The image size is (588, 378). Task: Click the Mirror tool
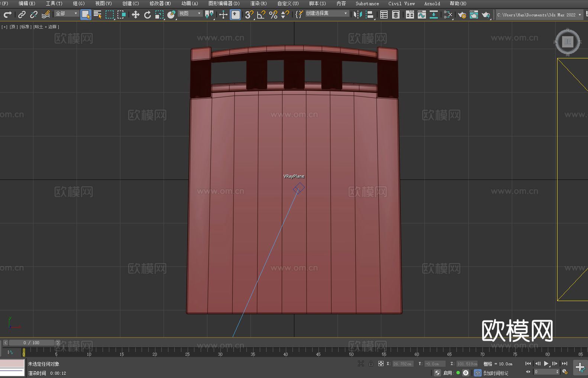coord(358,15)
